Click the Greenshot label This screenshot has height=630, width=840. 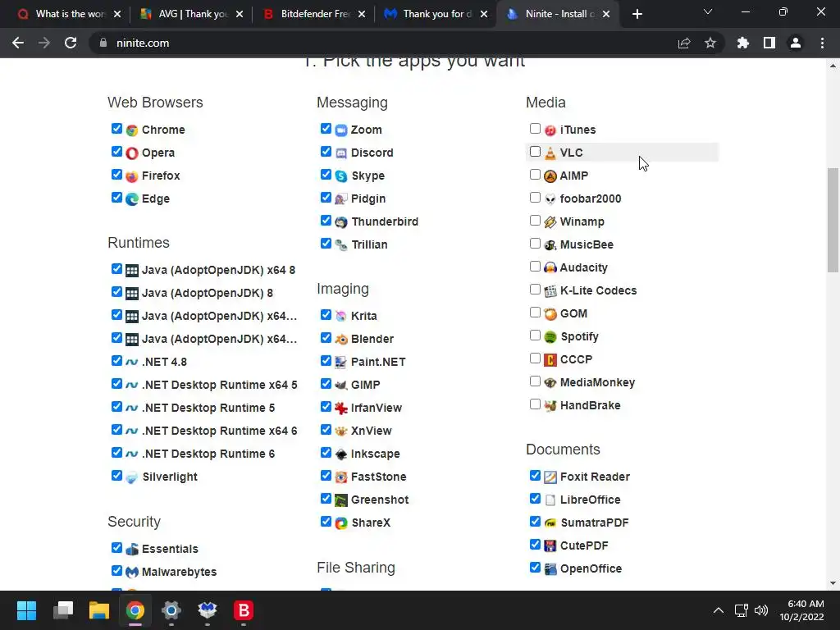[380, 500]
